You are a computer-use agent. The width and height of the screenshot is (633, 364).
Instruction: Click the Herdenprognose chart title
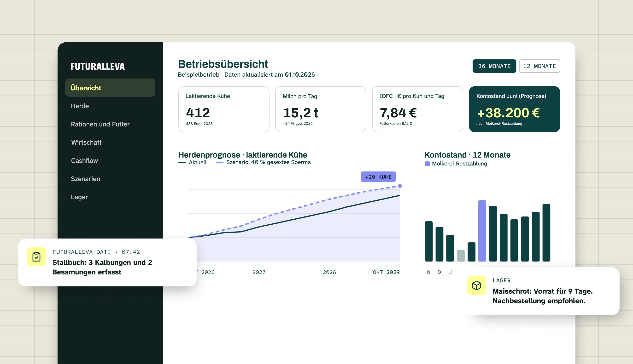[x=243, y=155]
